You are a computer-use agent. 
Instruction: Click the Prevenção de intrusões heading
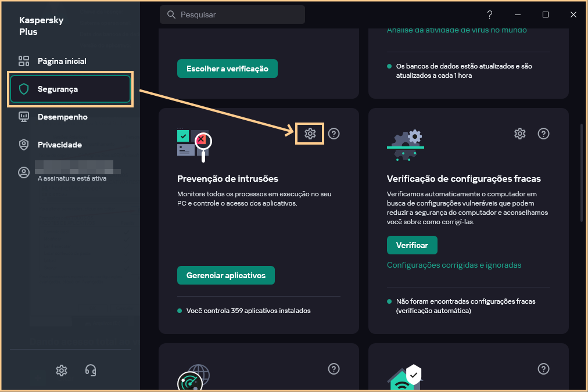pyautogui.click(x=228, y=179)
